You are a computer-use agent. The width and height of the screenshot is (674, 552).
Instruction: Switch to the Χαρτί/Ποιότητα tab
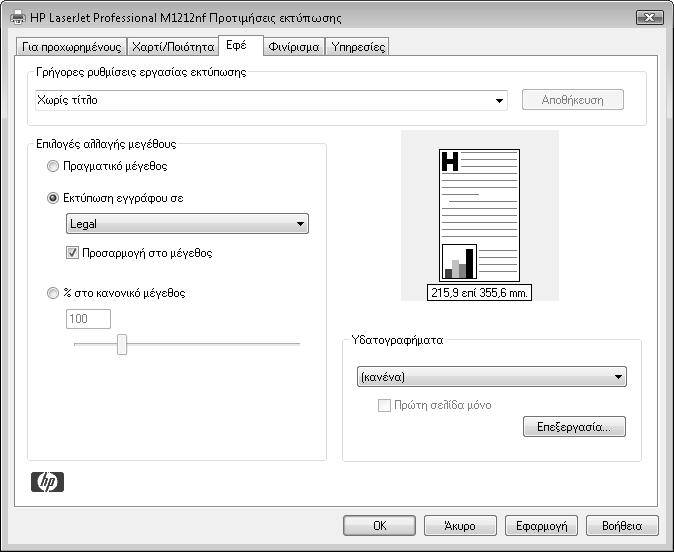(173, 46)
